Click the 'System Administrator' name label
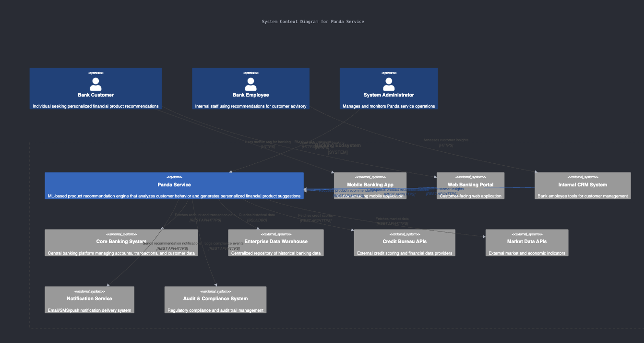Image resolution: width=644 pixels, height=343 pixels. 389,95
